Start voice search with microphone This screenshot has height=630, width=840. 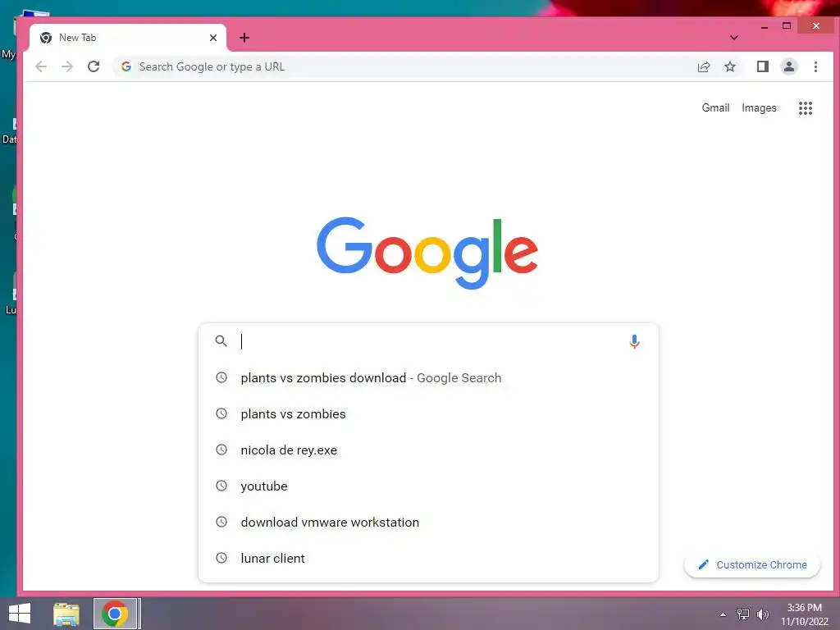point(634,341)
